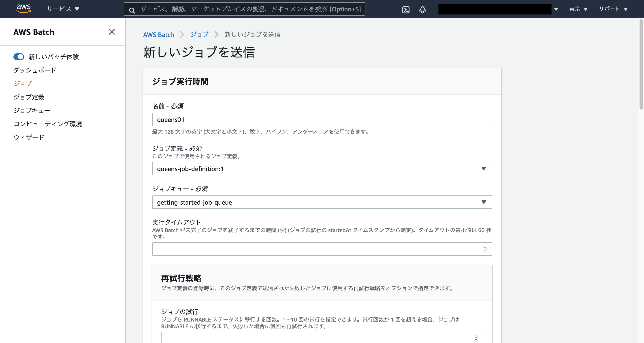This screenshot has width=644, height=343.
Task: Open ウィザード in the sidebar
Action: pyautogui.click(x=29, y=137)
